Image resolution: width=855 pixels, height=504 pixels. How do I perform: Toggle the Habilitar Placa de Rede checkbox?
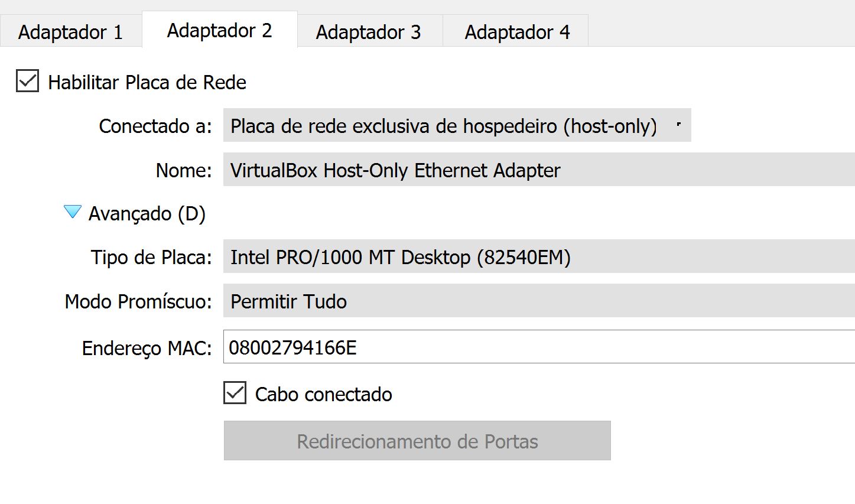[27, 82]
